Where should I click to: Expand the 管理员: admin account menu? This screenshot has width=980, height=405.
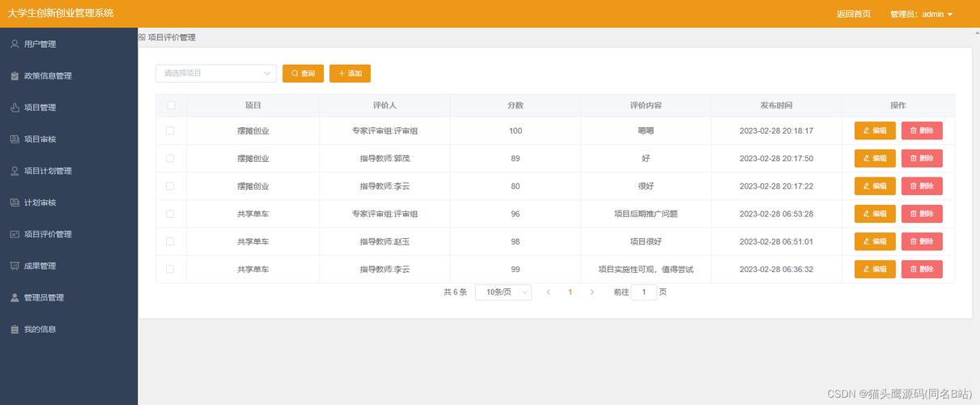click(x=921, y=14)
